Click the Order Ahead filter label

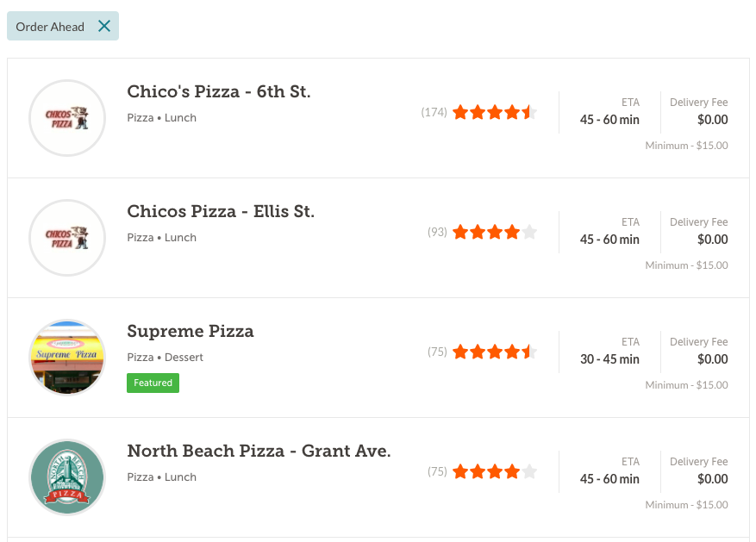pos(50,27)
